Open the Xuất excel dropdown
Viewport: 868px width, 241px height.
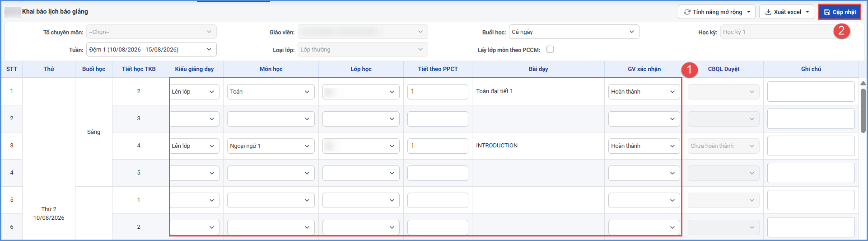[x=786, y=12]
